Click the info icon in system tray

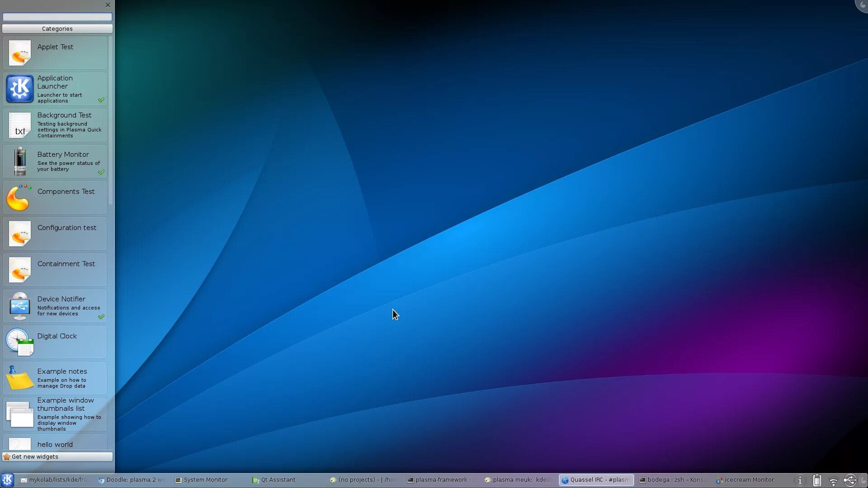point(800,481)
